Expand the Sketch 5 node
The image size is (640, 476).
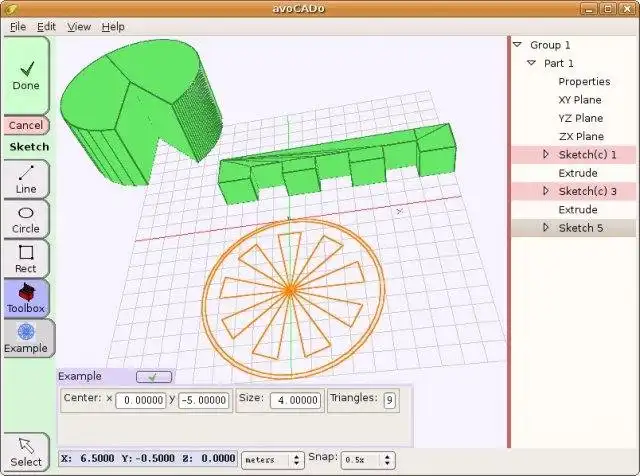[546, 227]
